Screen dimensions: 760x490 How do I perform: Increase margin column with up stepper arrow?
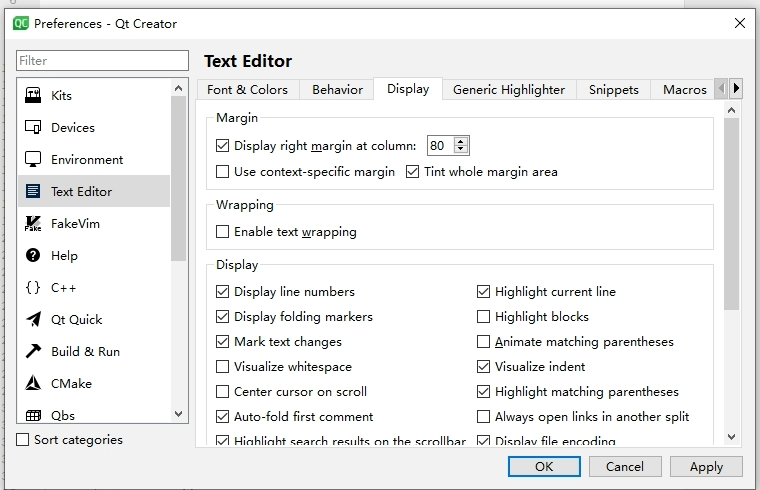pos(461,142)
